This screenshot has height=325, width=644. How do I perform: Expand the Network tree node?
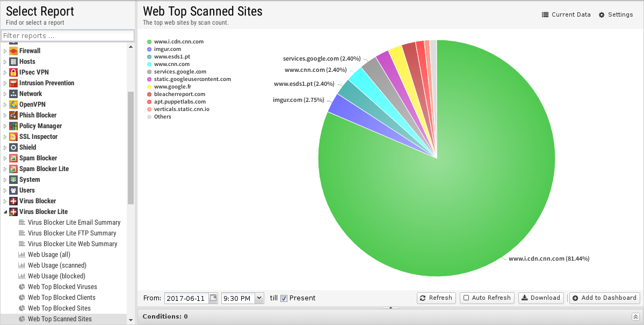[x=5, y=94]
